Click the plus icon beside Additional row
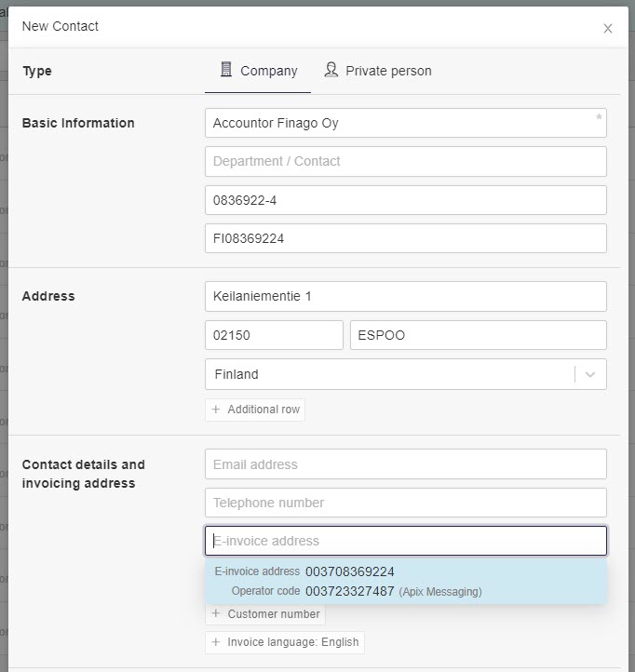 216,410
